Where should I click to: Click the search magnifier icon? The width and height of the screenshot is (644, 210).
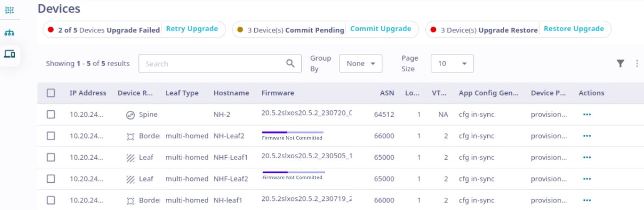tap(290, 63)
